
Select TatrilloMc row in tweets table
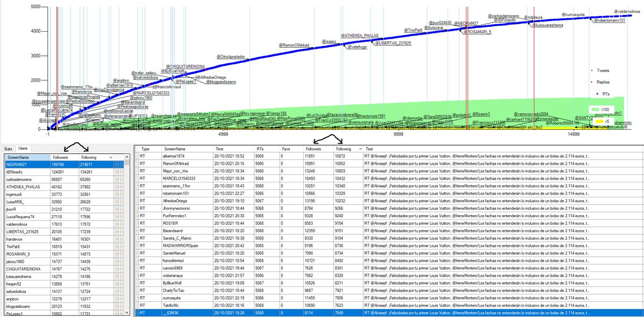(390, 305)
